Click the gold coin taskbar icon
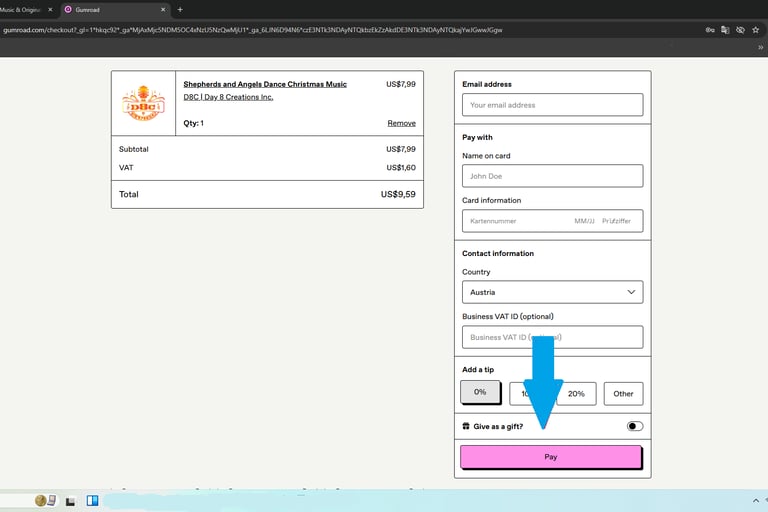Image resolution: width=768 pixels, height=512 pixels. click(x=41, y=500)
